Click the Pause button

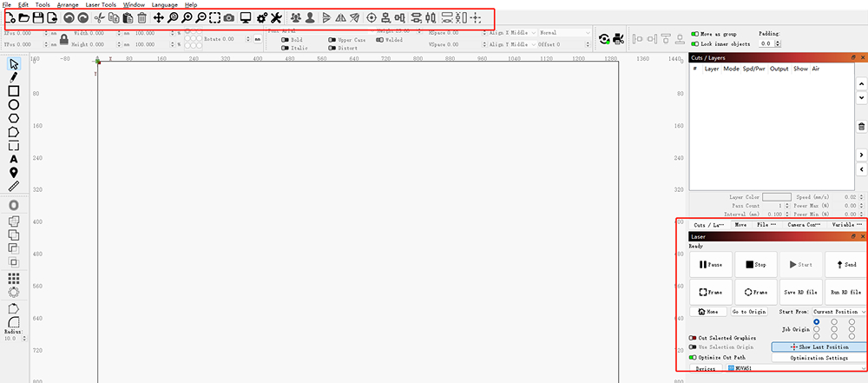[x=711, y=264]
